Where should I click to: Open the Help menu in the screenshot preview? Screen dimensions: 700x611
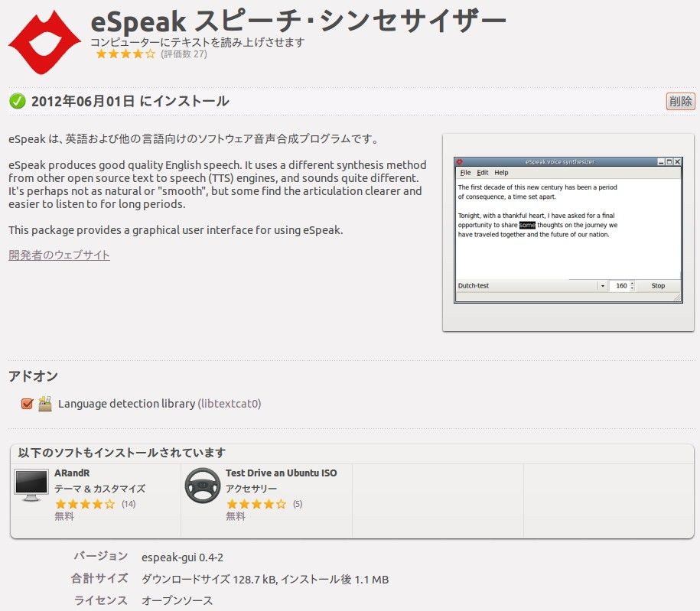[501, 173]
